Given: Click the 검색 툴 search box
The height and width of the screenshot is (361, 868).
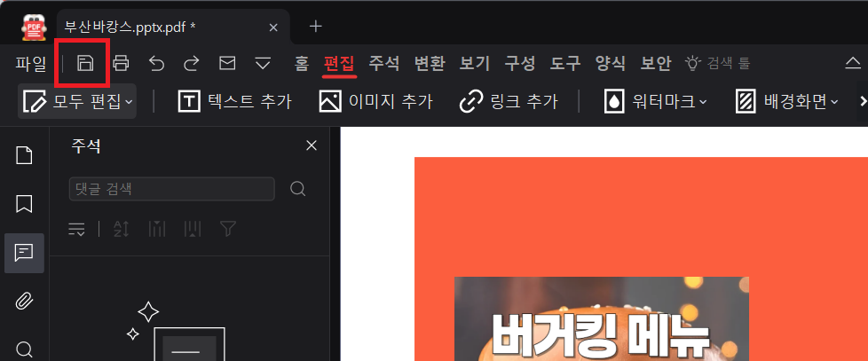Looking at the screenshot, I should tap(718, 64).
